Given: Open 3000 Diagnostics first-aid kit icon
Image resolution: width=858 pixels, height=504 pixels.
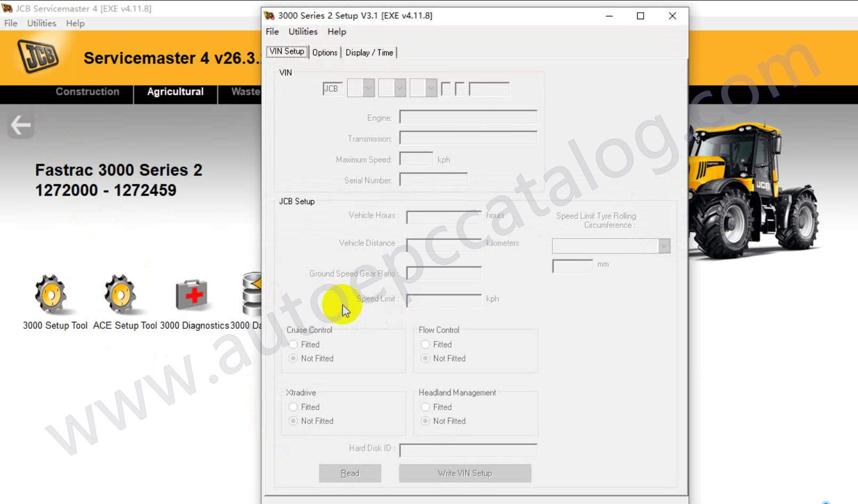Looking at the screenshot, I should tap(191, 294).
